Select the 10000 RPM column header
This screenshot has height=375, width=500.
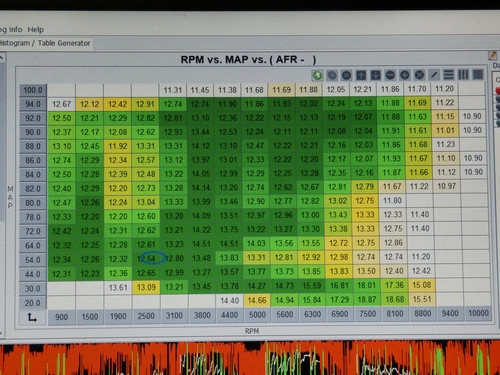[478, 313]
